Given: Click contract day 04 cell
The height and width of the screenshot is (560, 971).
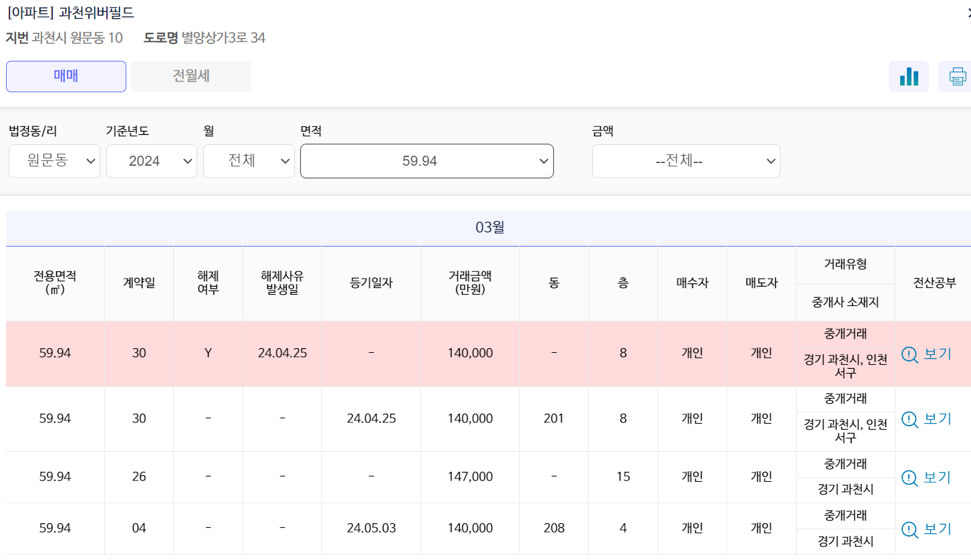Looking at the screenshot, I should (139, 528).
